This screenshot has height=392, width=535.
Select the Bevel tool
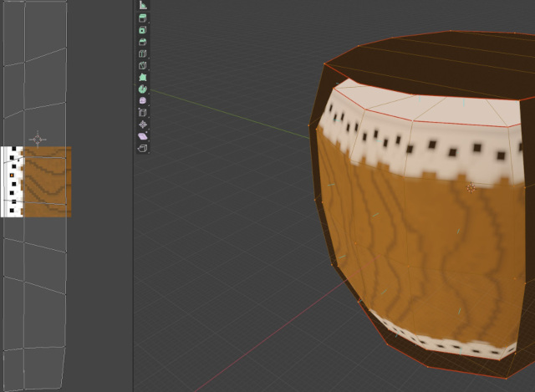(143, 42)
